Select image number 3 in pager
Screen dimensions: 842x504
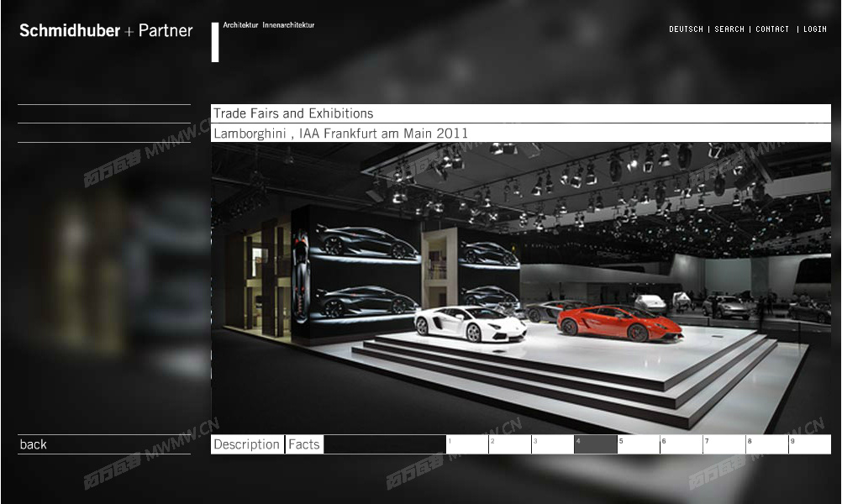pos(553,444)
